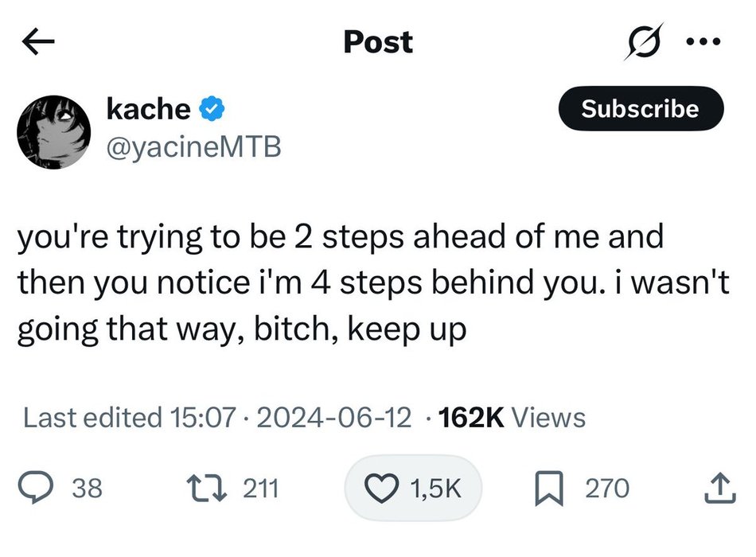Click the blue verified badge

click(x=212, y=108)
